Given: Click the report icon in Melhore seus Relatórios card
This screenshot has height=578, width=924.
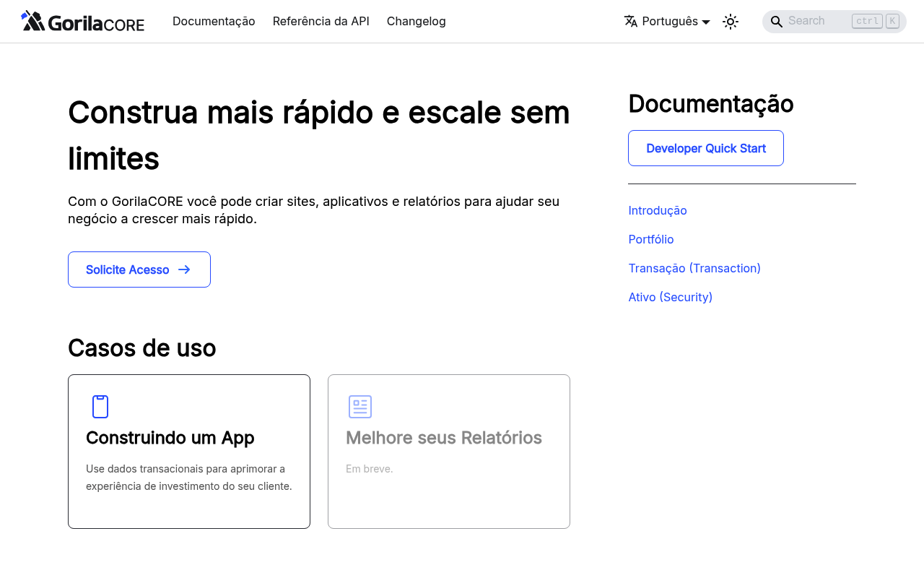Looking at the screenshot, I should [x=360, y=407].
